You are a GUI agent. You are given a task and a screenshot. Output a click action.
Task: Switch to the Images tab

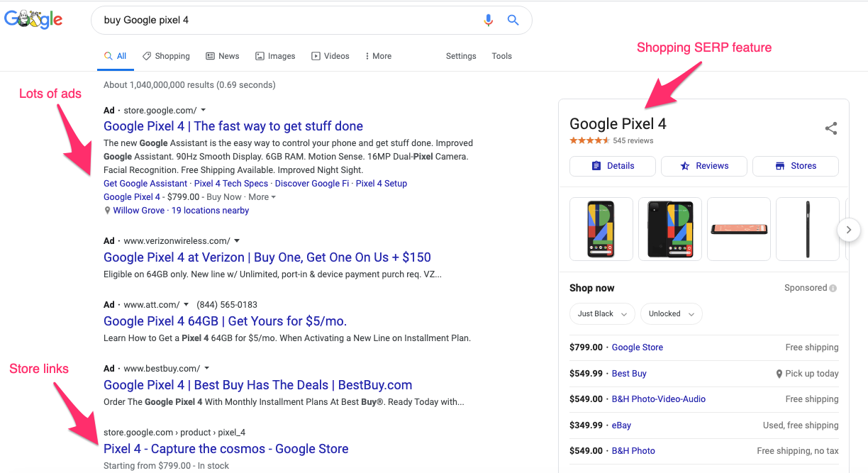[x=275, y=56]
